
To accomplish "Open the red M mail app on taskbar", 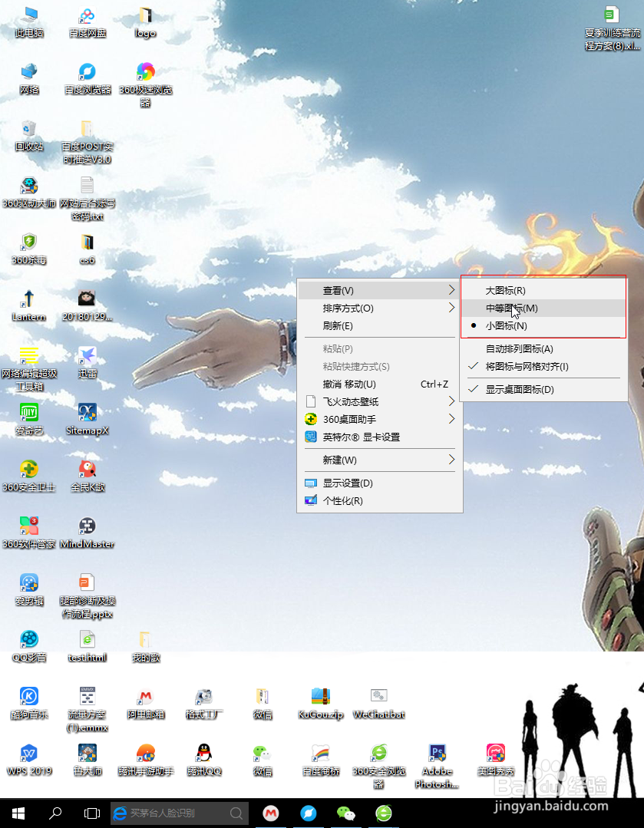I will (x=271, y=813).
